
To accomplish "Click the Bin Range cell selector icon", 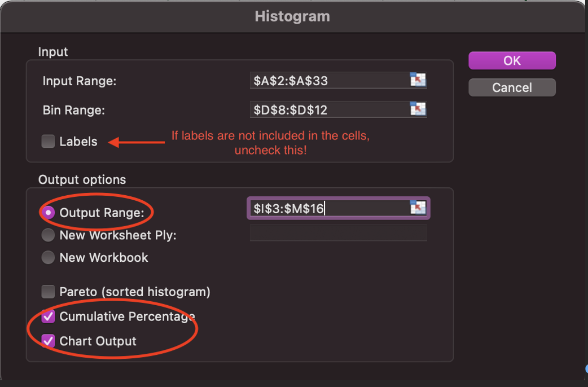I will click(x=418, y=109).
